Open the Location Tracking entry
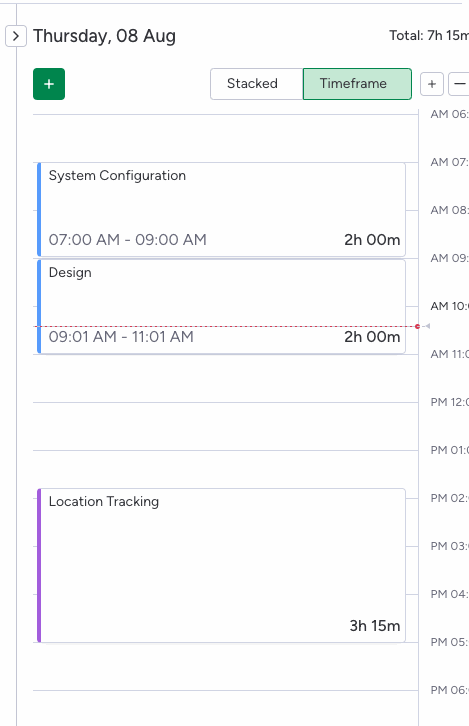Image resolution: width=469 pixels, height=726 pixels. pyautogui.click(x=221, y=565)
